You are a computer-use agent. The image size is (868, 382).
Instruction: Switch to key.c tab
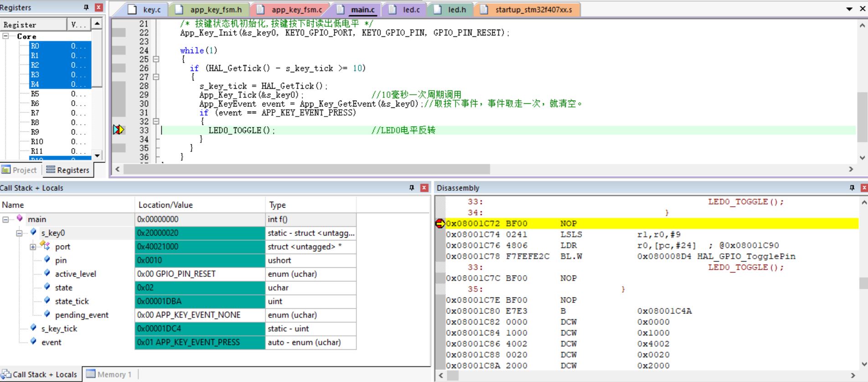tap(145, 10)
